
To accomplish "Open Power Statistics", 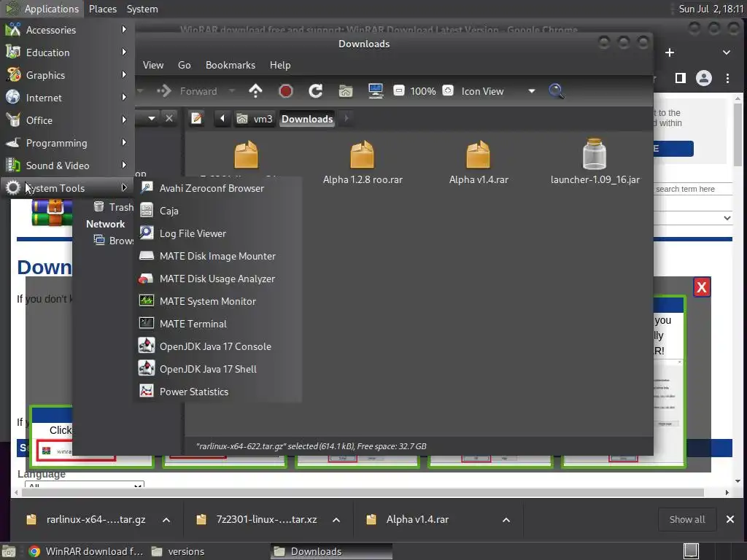I will (x=218, y=392).
